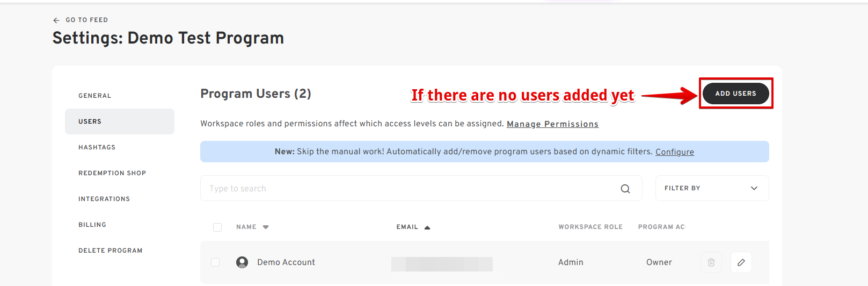Click the Add Users button
This screenshot has height=286, width=868.
(x=736, y=94)
